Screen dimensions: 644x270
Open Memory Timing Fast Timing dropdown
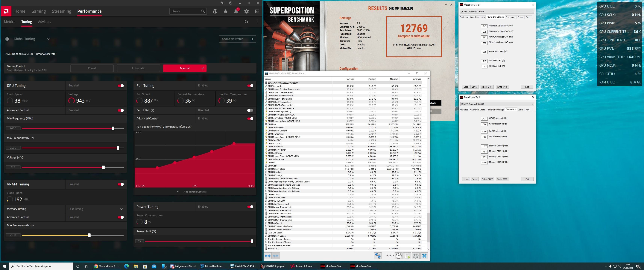[x=96, y=209]
